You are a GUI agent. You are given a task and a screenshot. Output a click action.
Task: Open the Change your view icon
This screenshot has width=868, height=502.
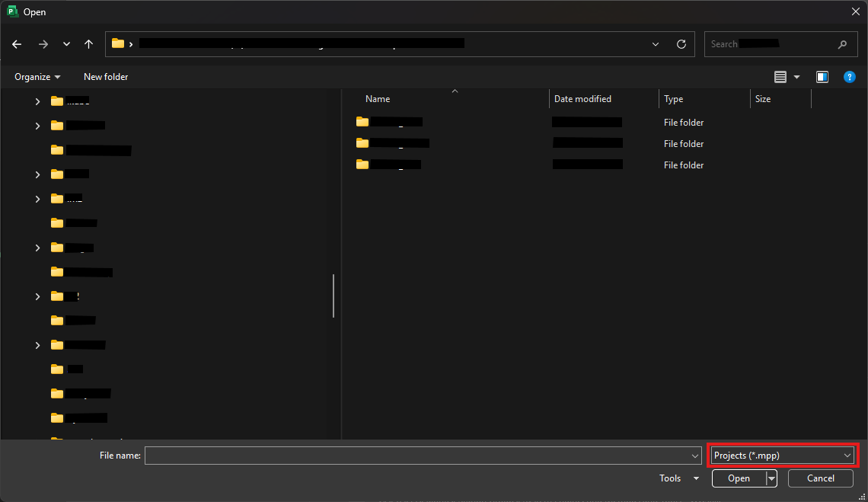click(780, 76)
